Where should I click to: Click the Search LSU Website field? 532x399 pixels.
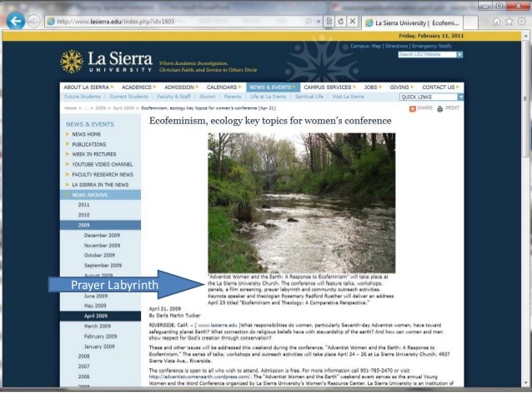427,54
